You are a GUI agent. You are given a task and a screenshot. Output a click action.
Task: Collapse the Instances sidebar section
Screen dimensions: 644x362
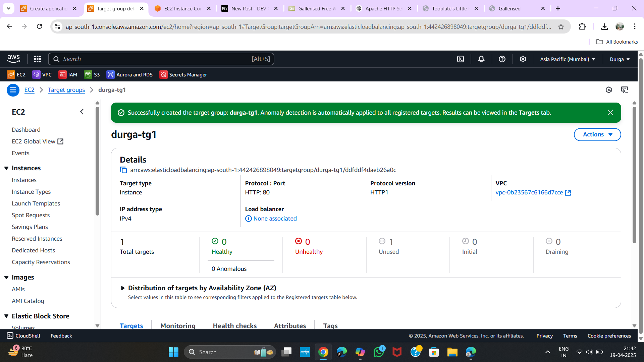[x=6, y=168]
